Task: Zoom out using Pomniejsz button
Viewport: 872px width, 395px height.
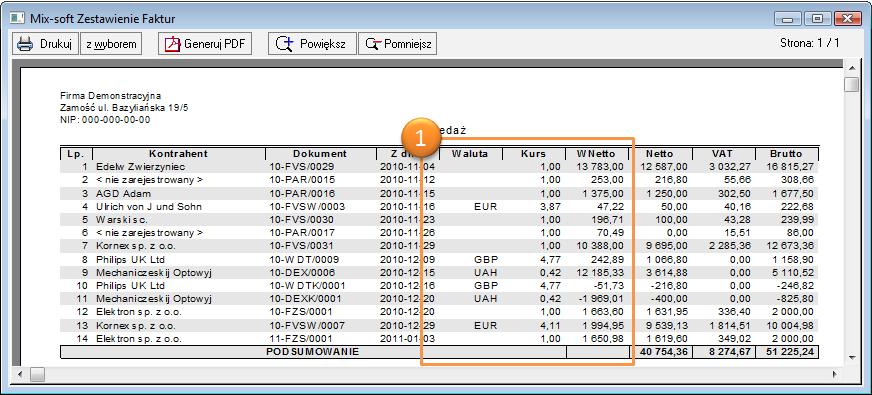Action: click(x=398, y=44)
